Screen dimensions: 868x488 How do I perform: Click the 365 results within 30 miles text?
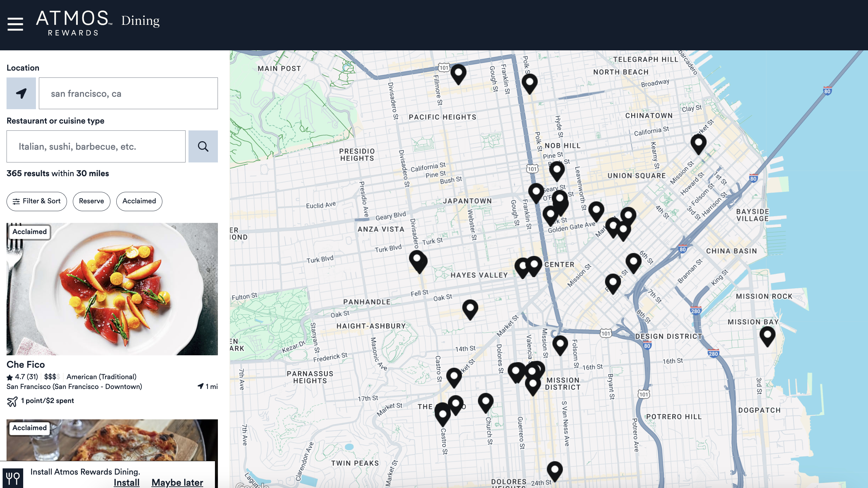58,173
